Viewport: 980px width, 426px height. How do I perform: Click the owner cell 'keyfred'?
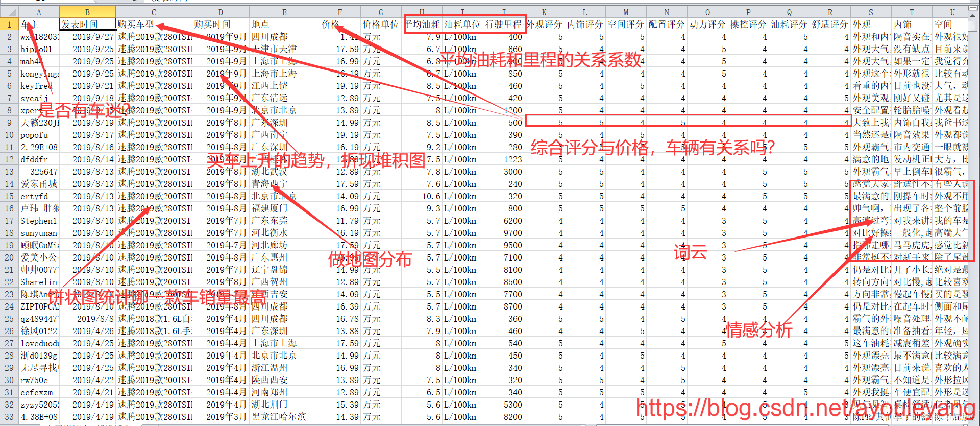tap(39, 86)
